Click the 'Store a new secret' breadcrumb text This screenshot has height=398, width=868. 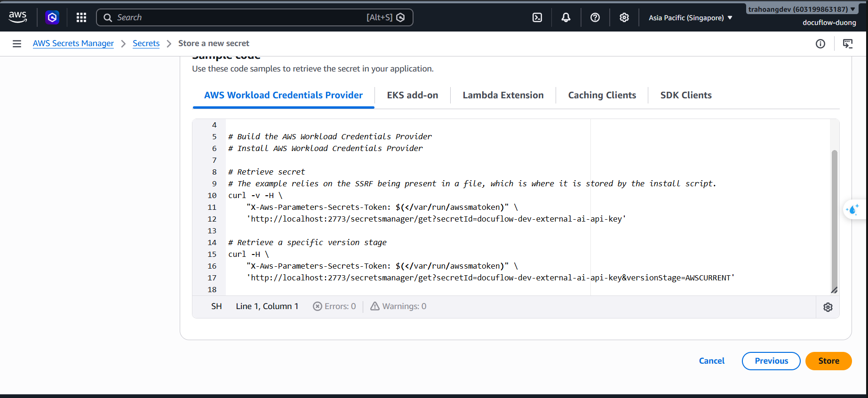coord(214,43)
